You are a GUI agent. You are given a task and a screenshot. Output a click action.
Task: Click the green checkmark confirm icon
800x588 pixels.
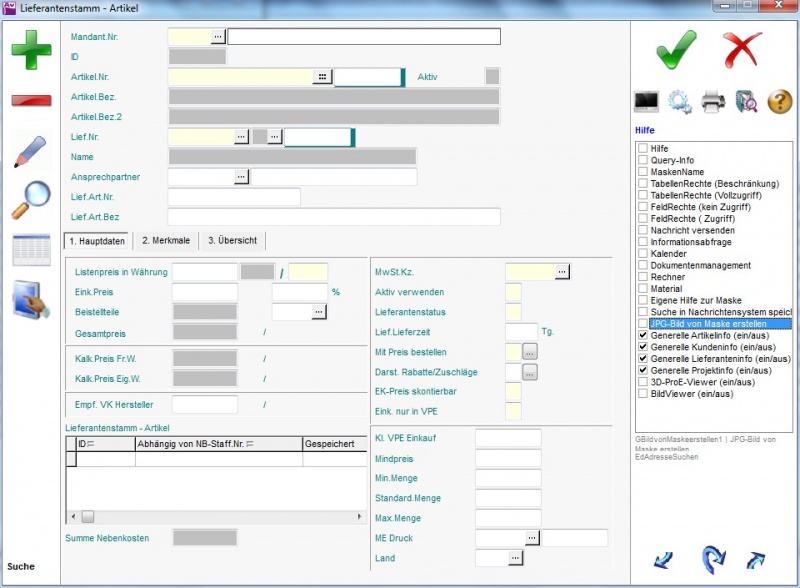pos(676,49)
